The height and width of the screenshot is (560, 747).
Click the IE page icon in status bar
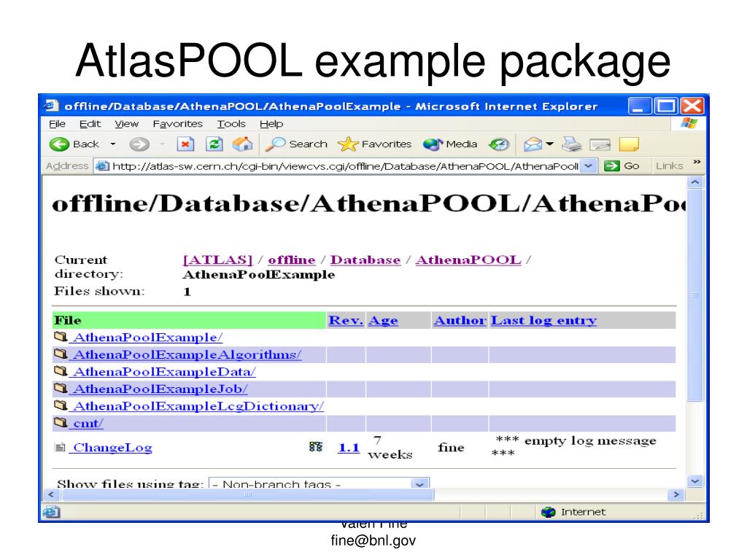click(51, 512)
